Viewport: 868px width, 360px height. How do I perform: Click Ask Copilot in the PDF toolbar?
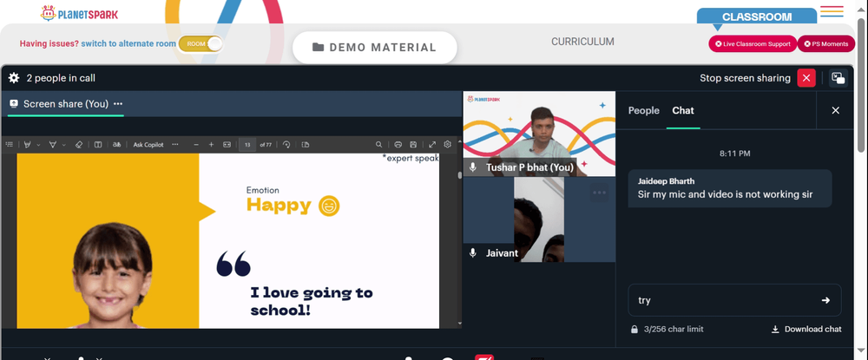[148, 144]
